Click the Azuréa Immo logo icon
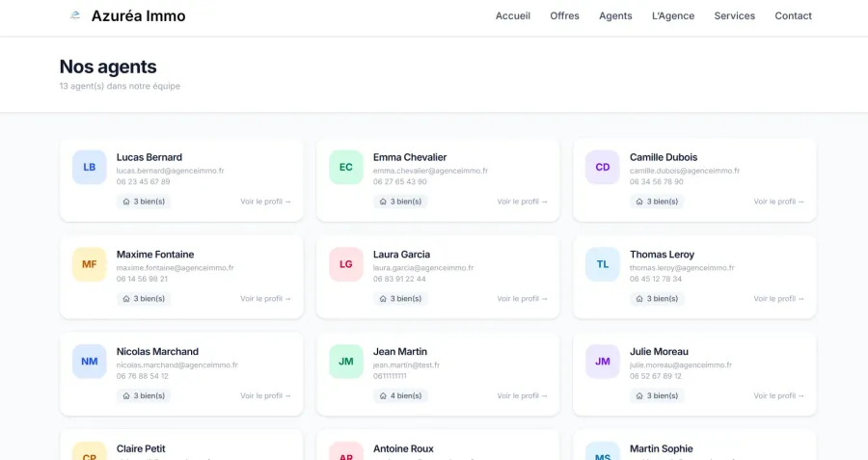The width and height of the screenshot is (868, 460). point(74,15)
